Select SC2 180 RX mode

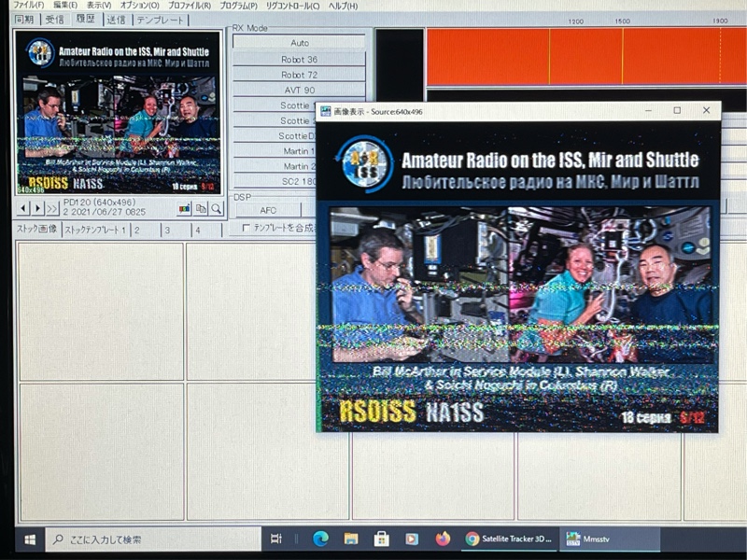[x=275, y=181]
